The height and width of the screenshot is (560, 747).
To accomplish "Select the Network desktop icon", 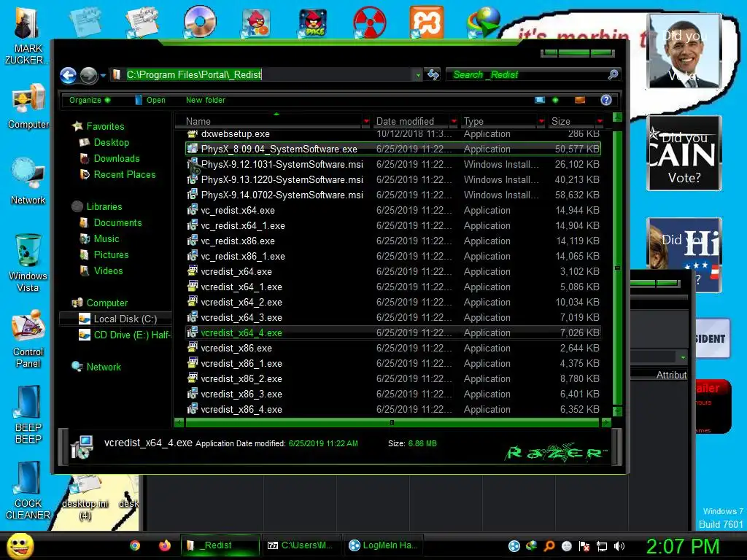I will (x=28, y=181).
